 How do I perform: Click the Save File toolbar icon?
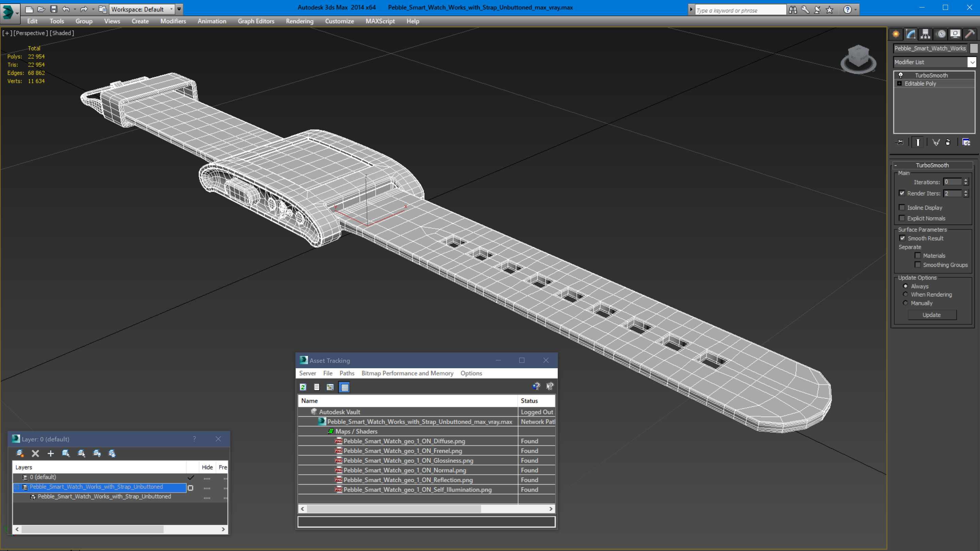click(54, 9)
